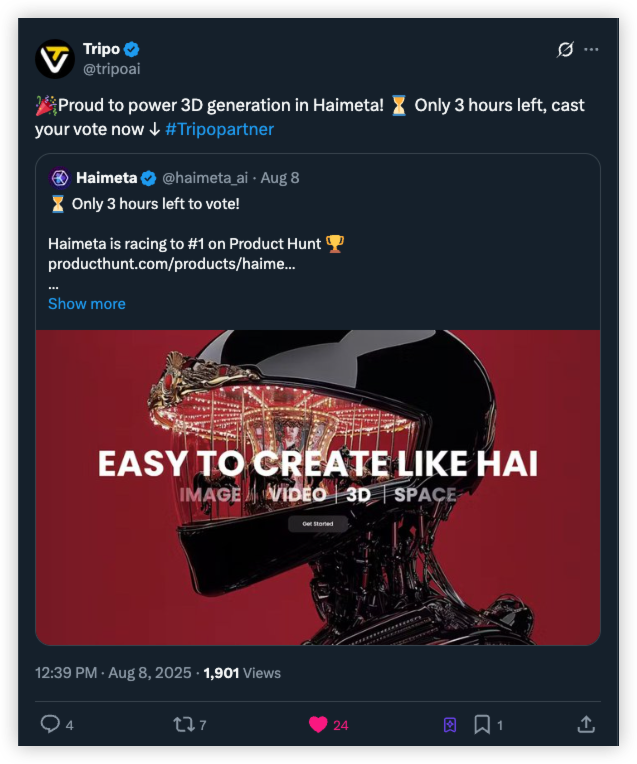The image size is (637, 764).
Task: Click the @tripoai handle
Action: pos(111,69)
